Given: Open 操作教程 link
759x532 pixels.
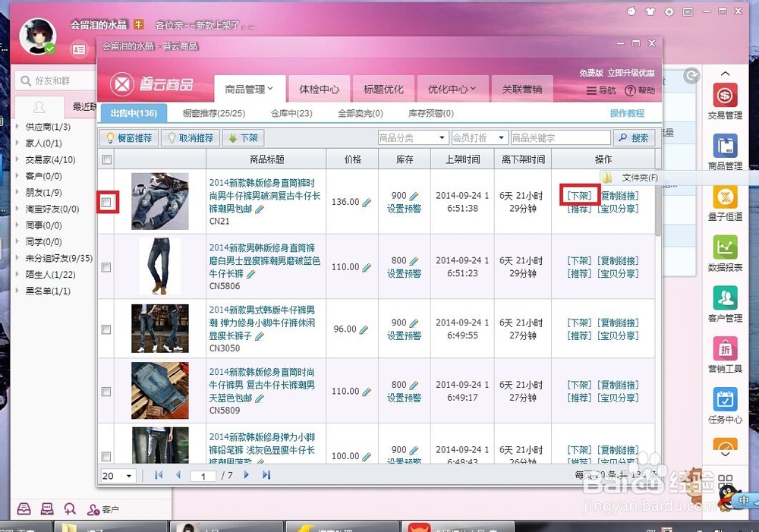Looking at the screenshot, I should pyautogui.click(x=627, y=113).
